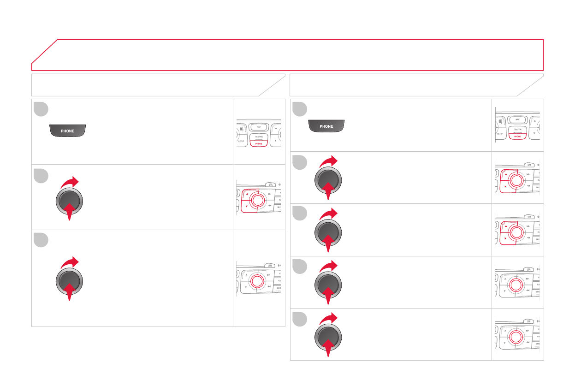Image resolution: width=575 pixels, height=392 pixels.
Task: Select the rotary knob icon in right panel's second step
Action: pyautogui.click(x=328, y=181)
